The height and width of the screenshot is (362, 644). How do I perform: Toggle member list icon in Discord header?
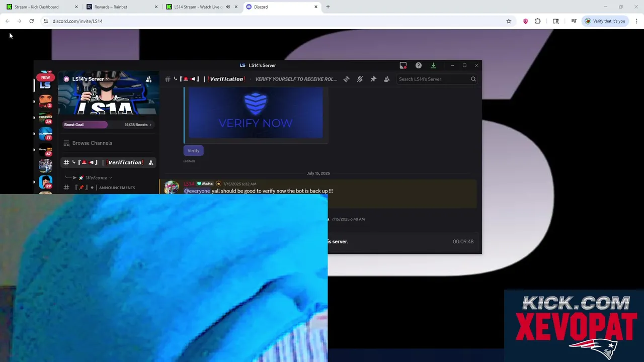[x=386, y=79]
